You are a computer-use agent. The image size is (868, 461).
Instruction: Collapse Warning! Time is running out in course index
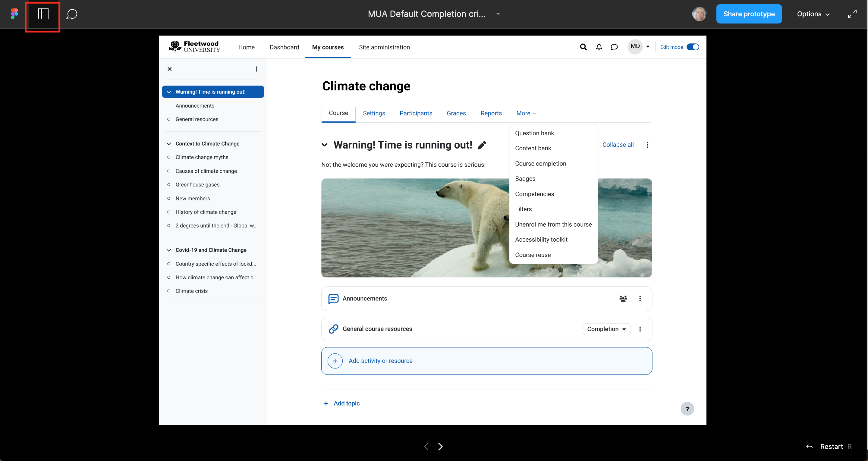tap(169, 92)
